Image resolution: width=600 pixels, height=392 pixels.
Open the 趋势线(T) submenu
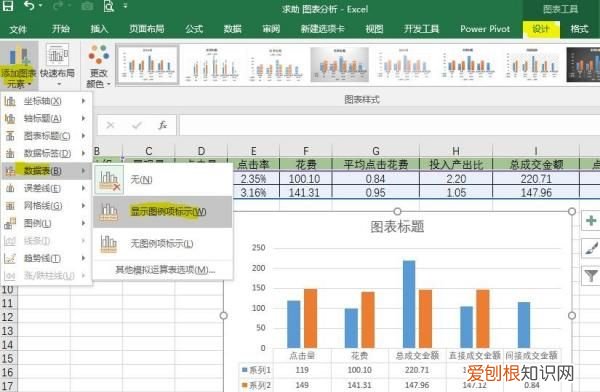coord(46,258)
